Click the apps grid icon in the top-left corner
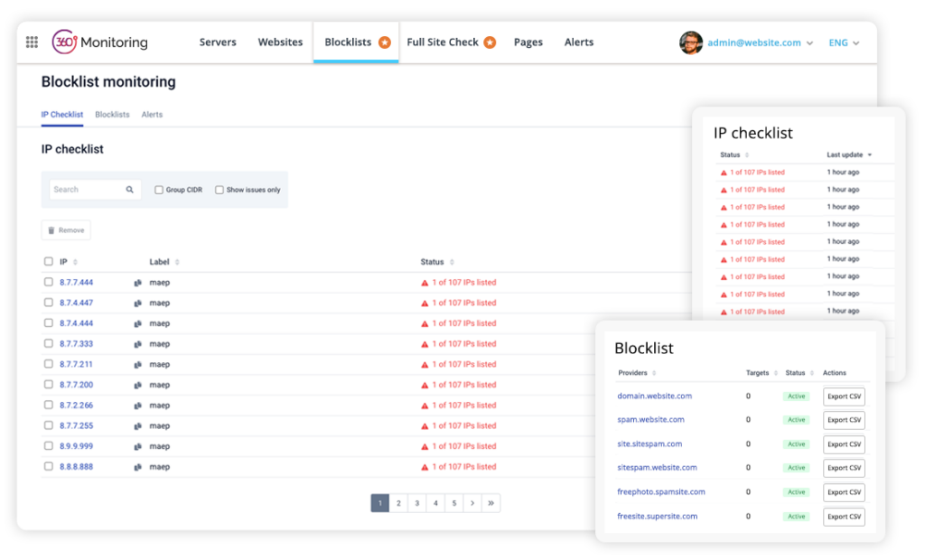Image resolution: width=925 pixels, height=560 pixels. coord(34,42)
